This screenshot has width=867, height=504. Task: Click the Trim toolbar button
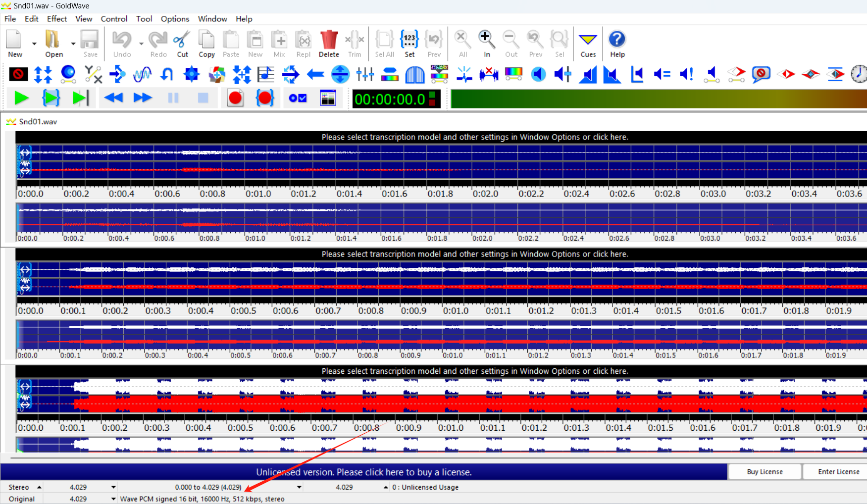pyautogui.click(x=355, y=44)
